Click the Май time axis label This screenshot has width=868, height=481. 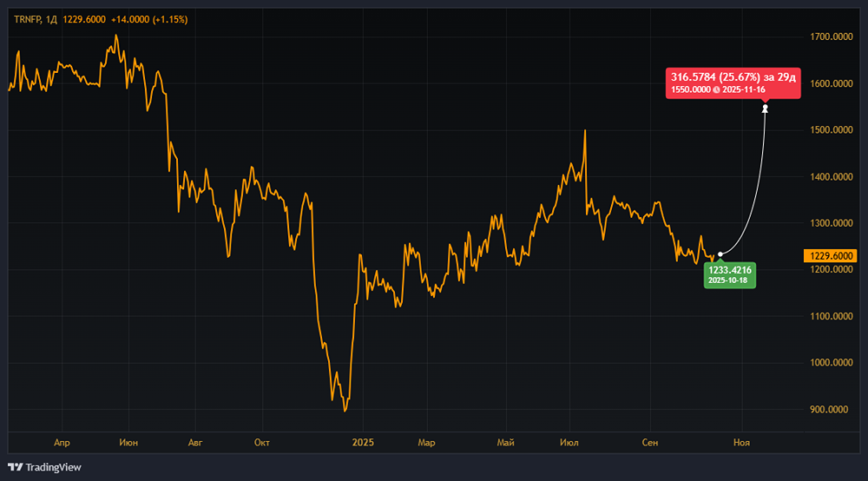505,443
